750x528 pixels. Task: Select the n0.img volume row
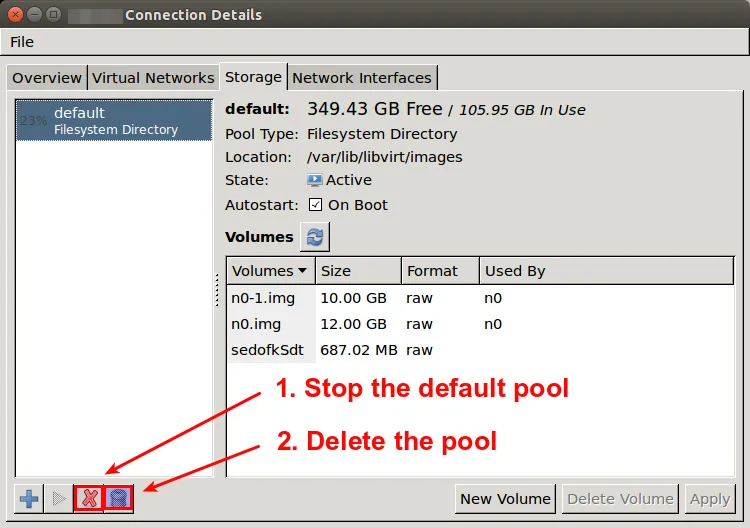click(x=480, y=324)
